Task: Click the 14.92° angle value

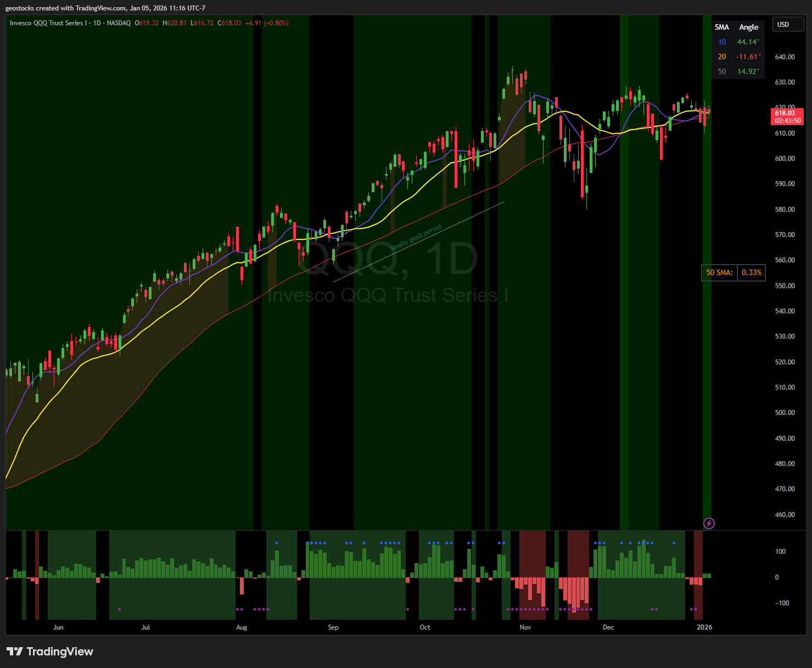Action: tap(748, 72)
